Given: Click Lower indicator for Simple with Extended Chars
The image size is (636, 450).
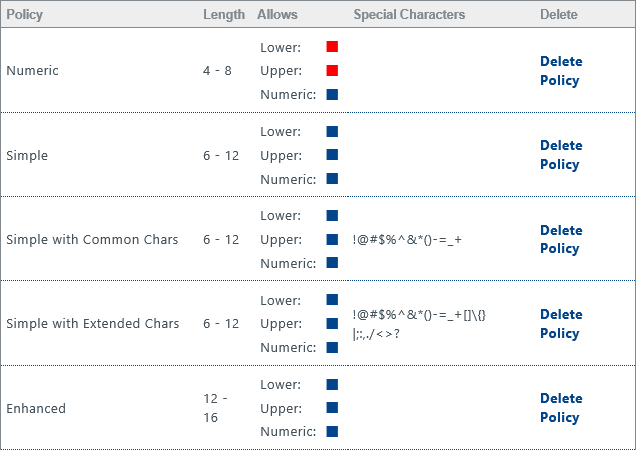Looking at the screenshot, I should click(x=332, y=300).
